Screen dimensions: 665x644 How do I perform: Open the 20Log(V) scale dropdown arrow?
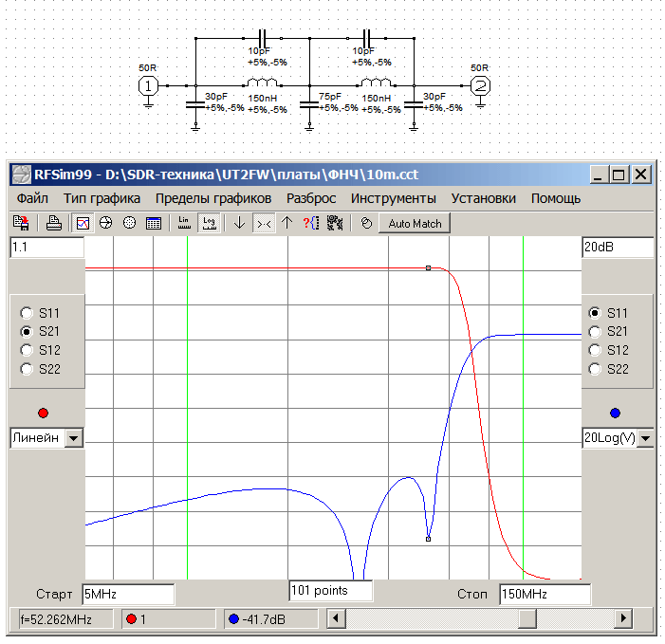tap(645, 438)
